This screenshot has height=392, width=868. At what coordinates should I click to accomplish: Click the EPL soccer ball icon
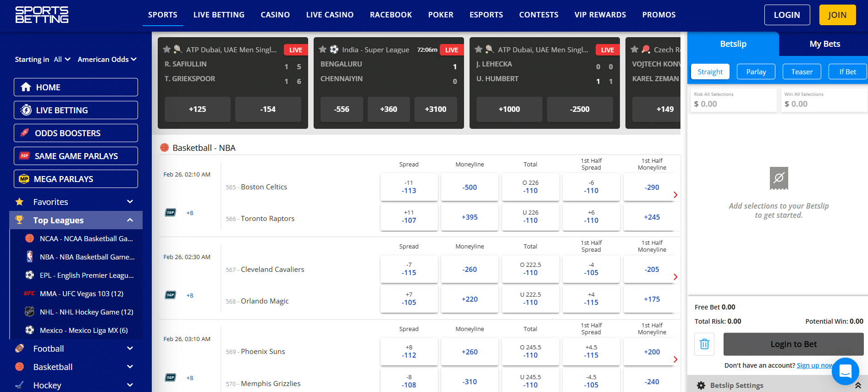(30, 275)
